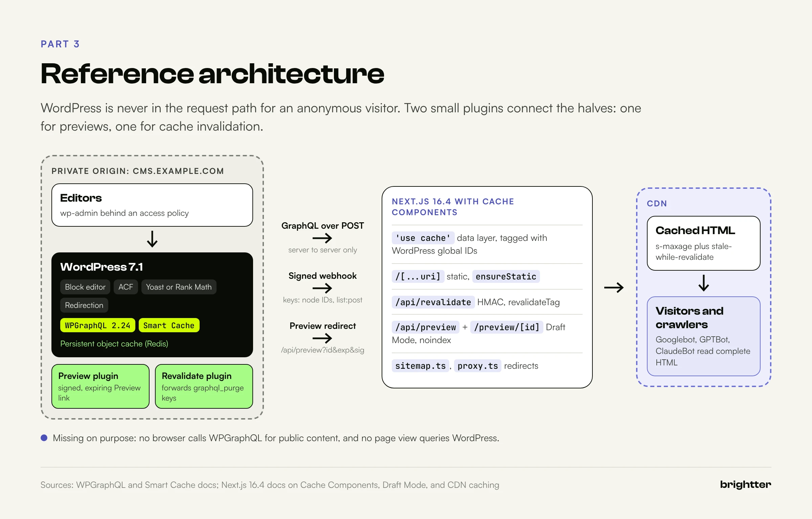Click the Sources footnote line
Image resolution: width=812 pixels, height=519 pixels.
tap(270, 485)
